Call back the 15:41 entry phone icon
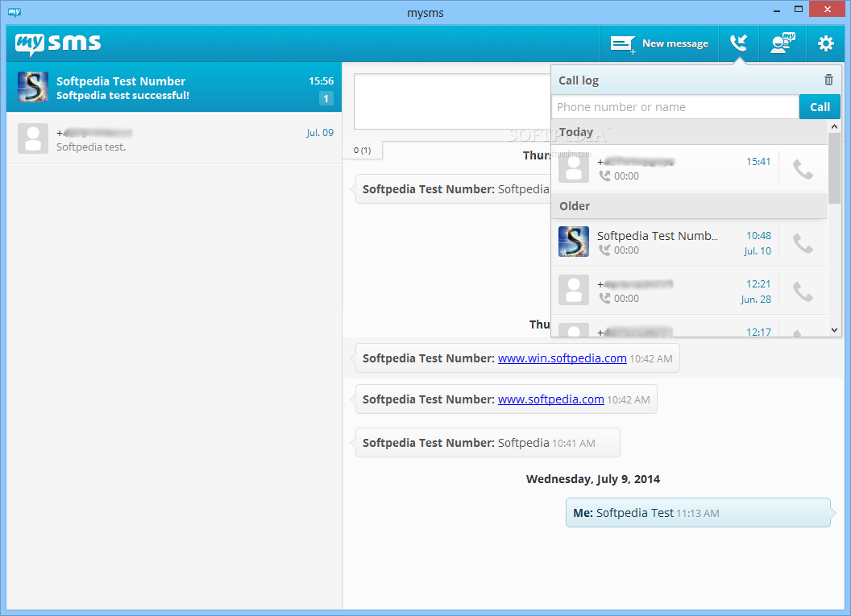Image resolution: width=851 pixels, height=616 pixels. [x=803, y=169]
